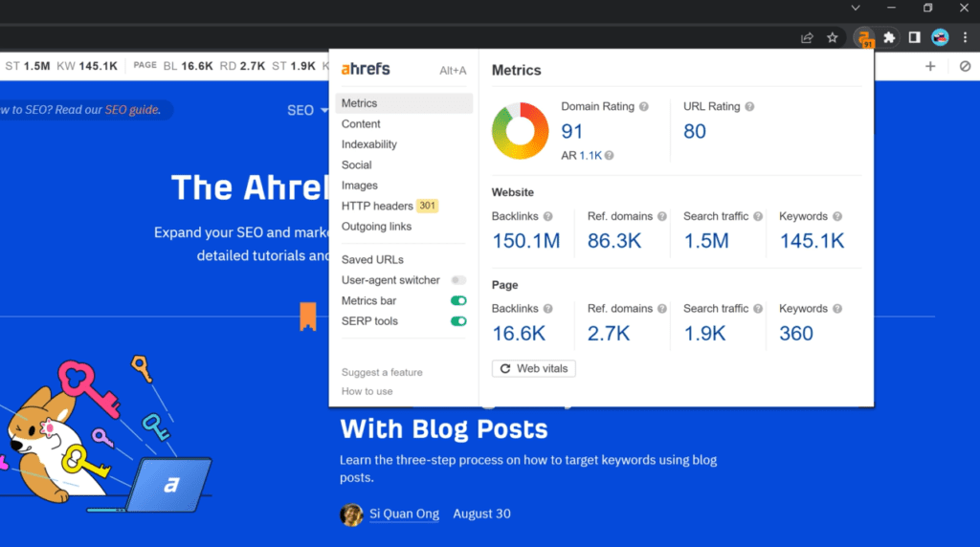Click the Web vitals button
The height and width of the screenshot is (547, 980).
pos(534,369)
